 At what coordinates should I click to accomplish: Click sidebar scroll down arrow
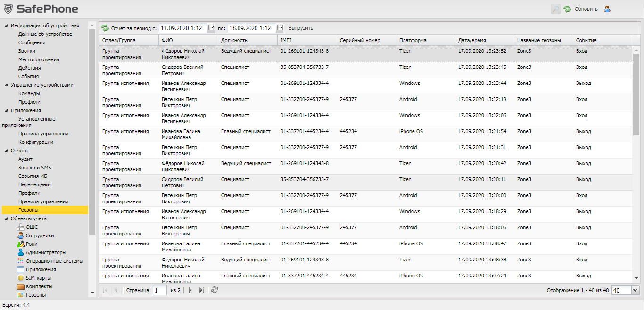point(92,293)
